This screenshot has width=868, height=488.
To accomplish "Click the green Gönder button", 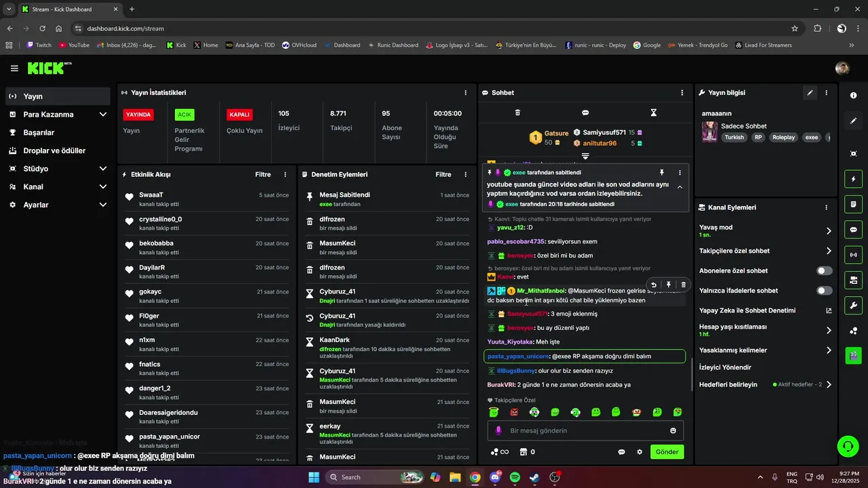I will [667, 452].
